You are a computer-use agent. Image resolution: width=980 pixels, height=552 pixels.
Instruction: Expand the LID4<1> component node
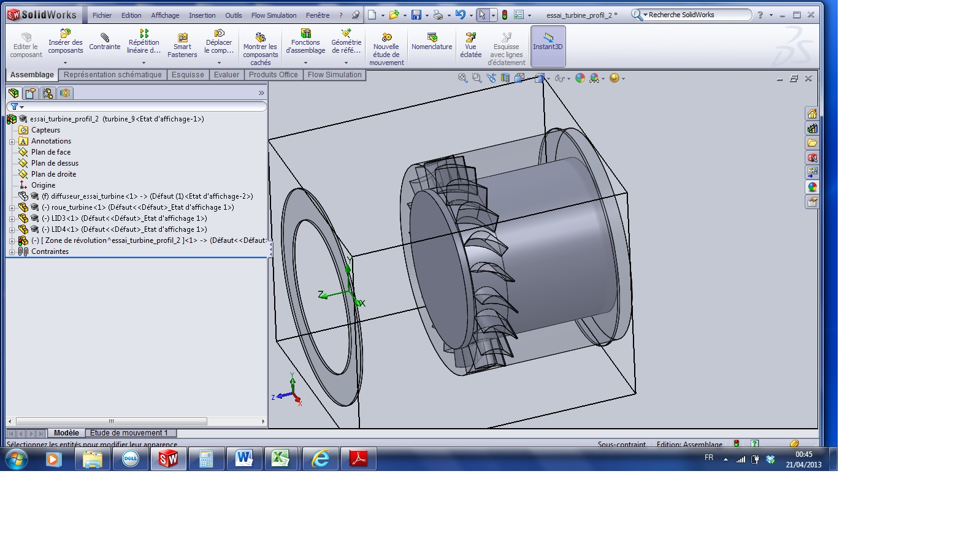coord(12,229)
